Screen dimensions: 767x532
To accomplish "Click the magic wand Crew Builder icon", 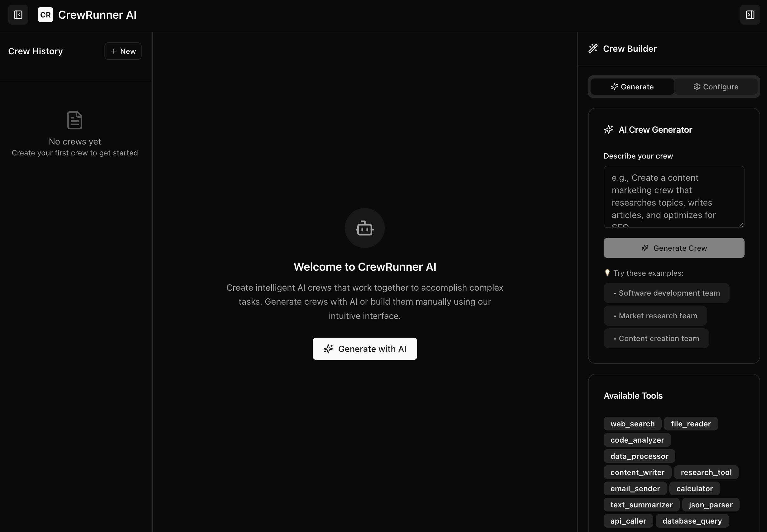I will (x=593, y=49).
